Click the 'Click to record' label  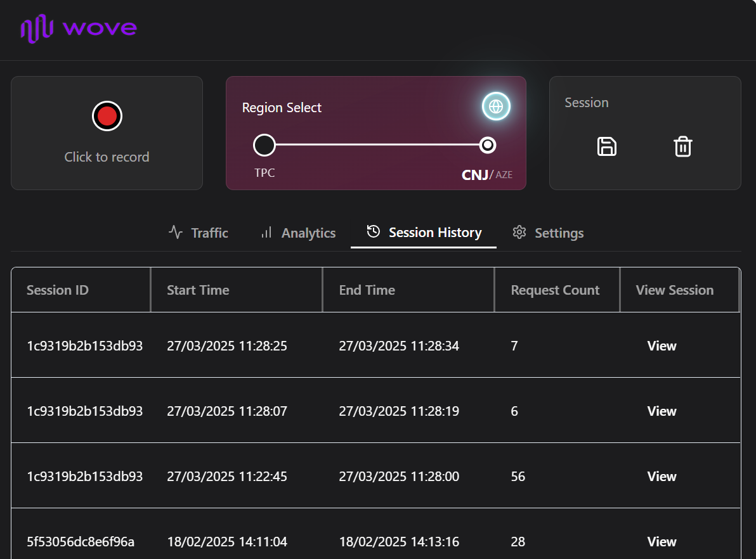coord(107,157)
